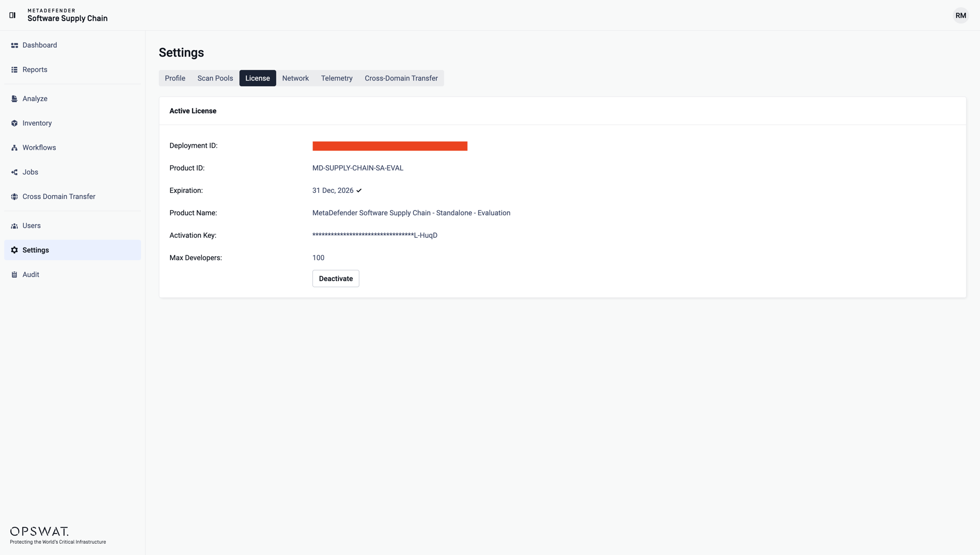Open the RM user avatar menu
This screenshot has width=980, height=555.
961,15
